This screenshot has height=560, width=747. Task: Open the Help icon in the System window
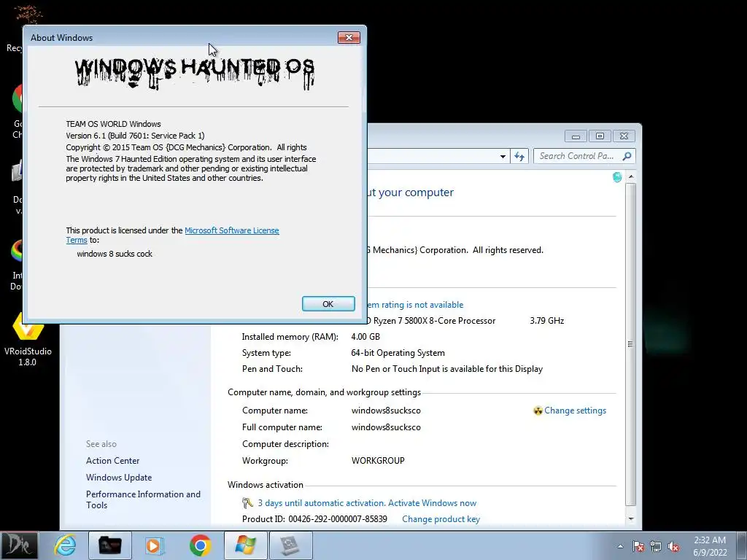(x=617, y=177)
